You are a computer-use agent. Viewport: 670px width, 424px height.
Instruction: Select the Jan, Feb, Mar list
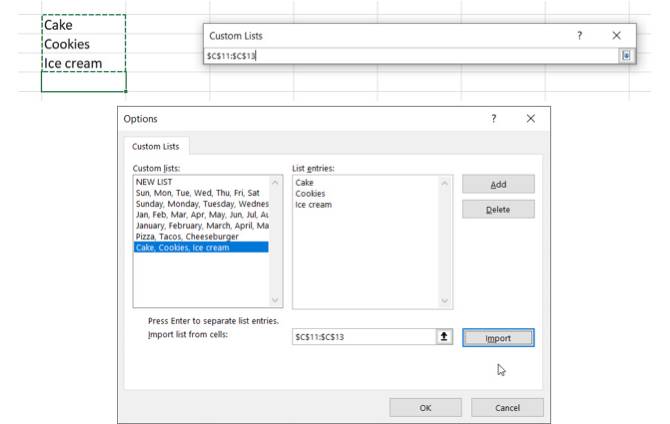click(201, 215)
